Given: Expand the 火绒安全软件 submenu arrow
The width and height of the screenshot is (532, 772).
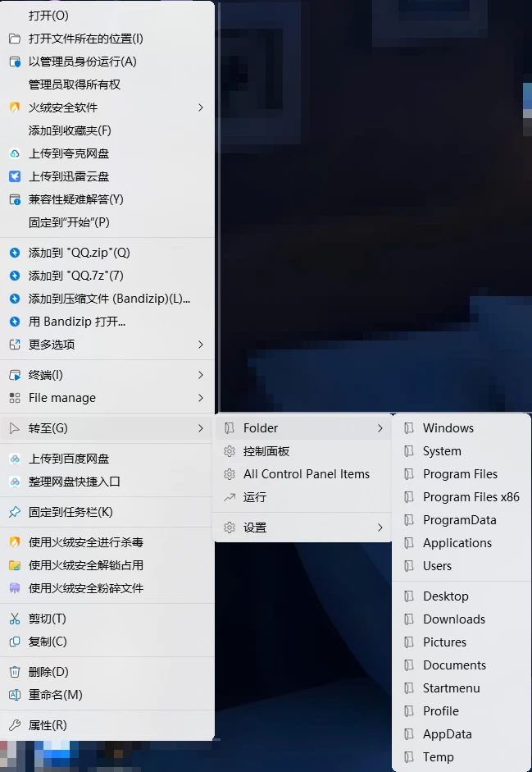Looking at the screenshot, I should 201,107.
